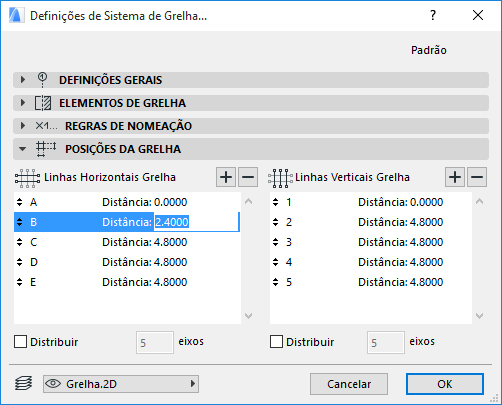Screen dimensions: 502x405
Task: Enable Distribuir for vertical lines
Action: 276,342
